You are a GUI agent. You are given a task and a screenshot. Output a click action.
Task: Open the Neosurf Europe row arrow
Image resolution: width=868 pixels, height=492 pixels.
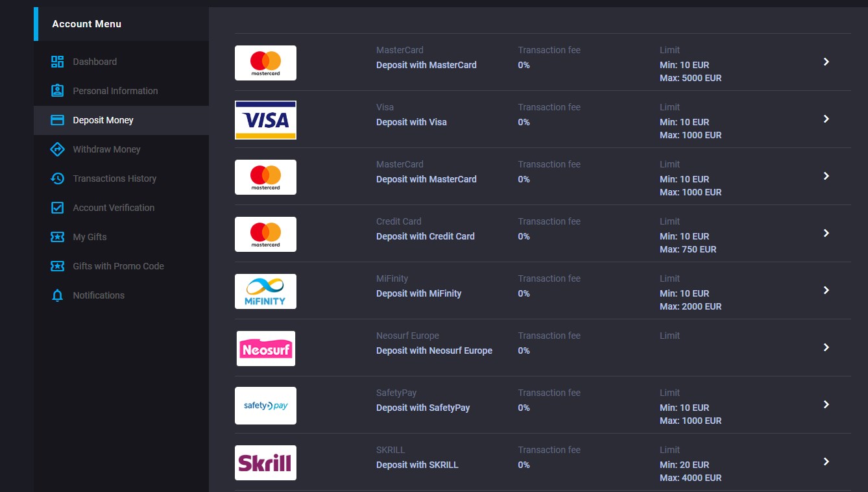[826, 347]
